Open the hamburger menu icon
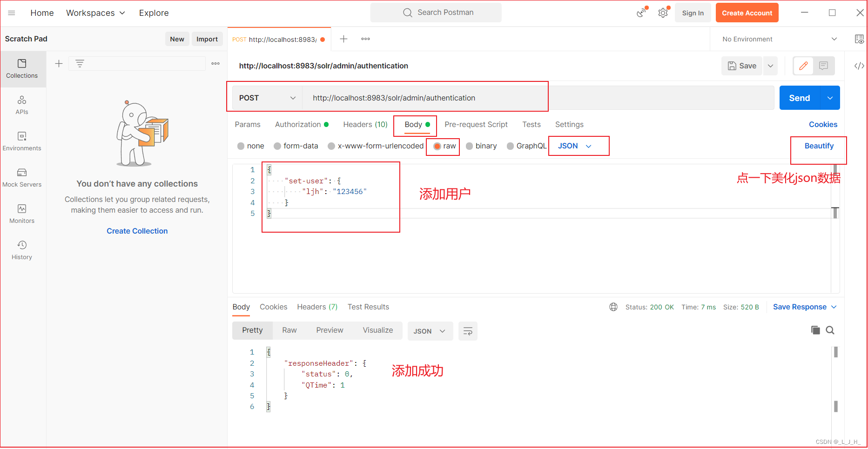 (12, 13)
